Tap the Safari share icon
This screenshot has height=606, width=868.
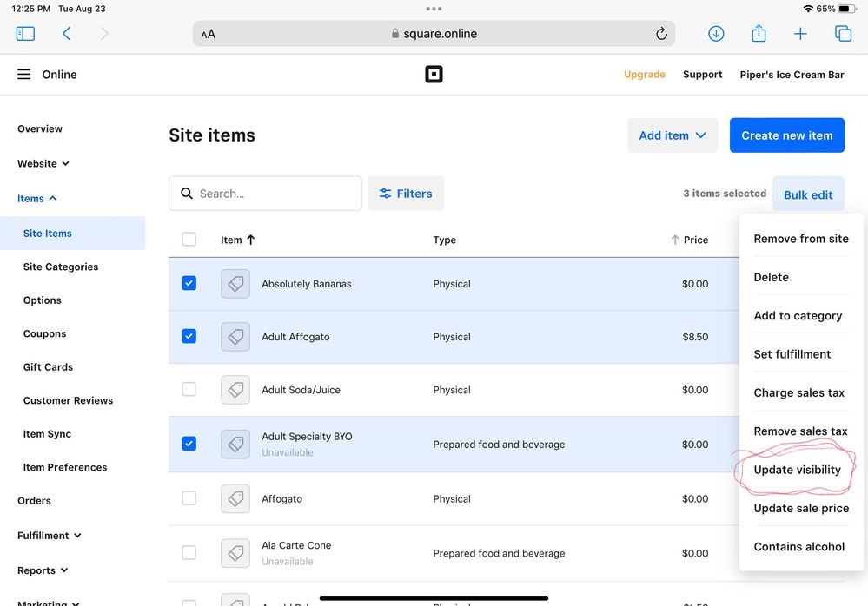759,34
